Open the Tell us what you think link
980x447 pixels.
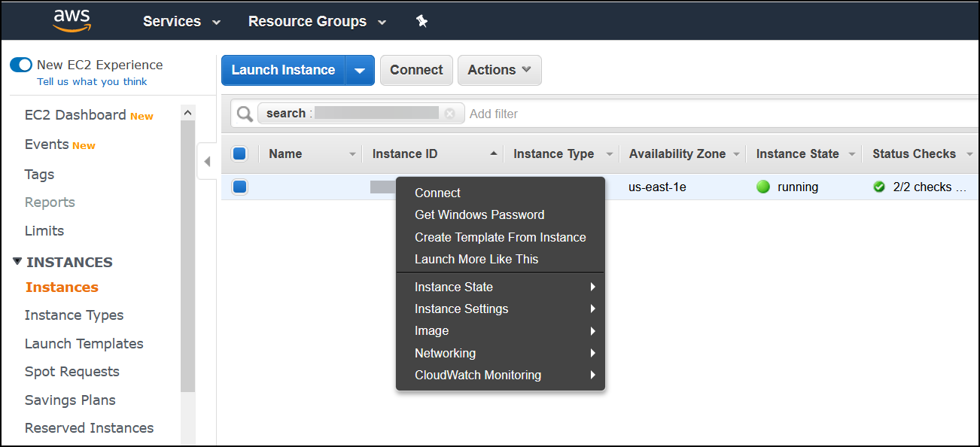(x=92, y=81)
